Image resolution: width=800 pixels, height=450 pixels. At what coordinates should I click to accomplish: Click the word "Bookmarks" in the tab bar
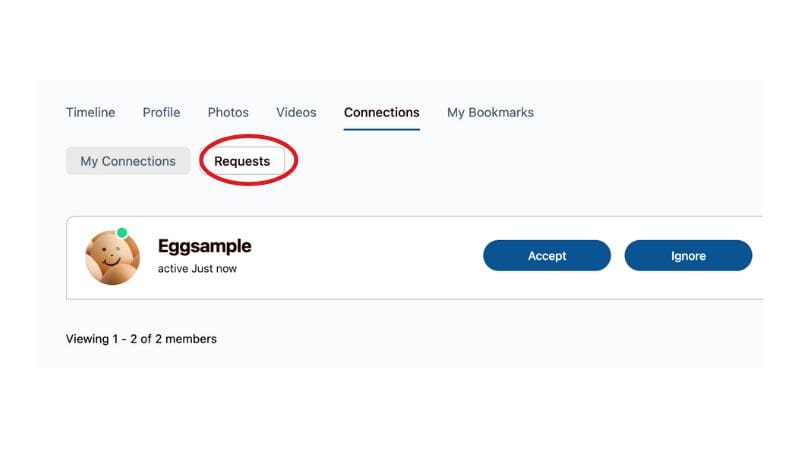[x=501, y=112]
